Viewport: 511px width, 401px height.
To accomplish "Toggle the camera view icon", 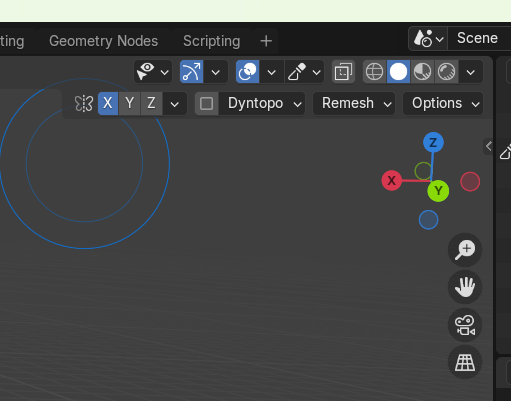I will pyautogui.click(x=465, y=325).
